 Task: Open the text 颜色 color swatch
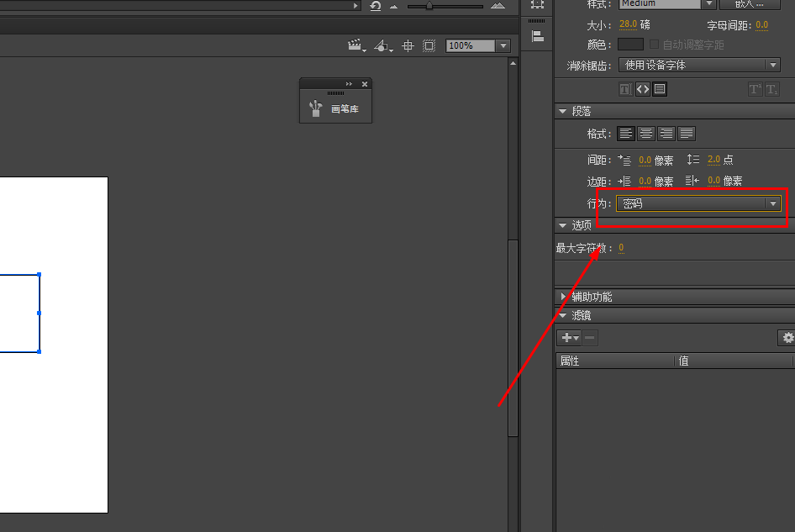(x=630, y=45)
